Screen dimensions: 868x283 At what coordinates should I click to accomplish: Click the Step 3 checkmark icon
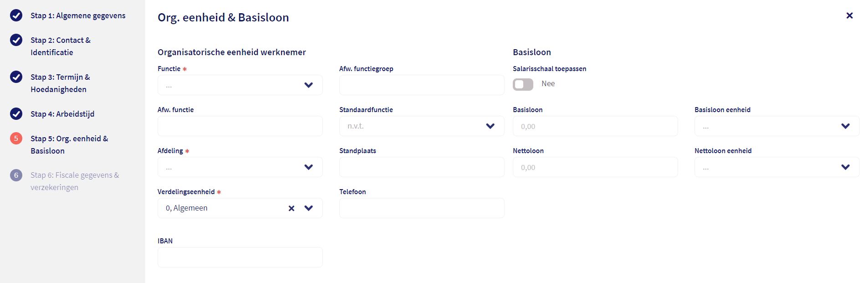[x=16, y=77]
